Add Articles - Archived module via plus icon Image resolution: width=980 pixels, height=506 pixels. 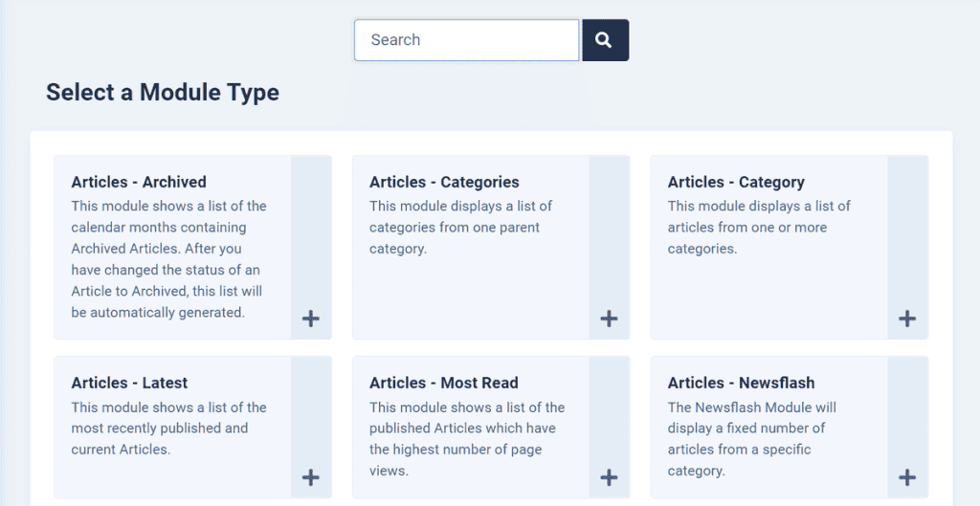pos(311,319)
